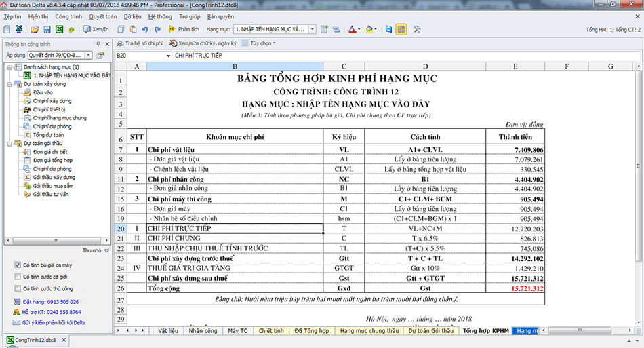The image size is (644, 348).
Task: Uncheck Có tính bù giá ca máy
Action: point(18,265)
